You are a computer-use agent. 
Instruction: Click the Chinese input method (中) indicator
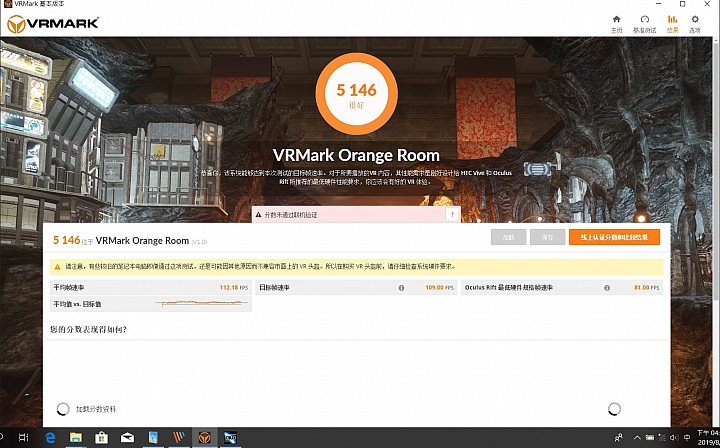(x=687, y=437)
